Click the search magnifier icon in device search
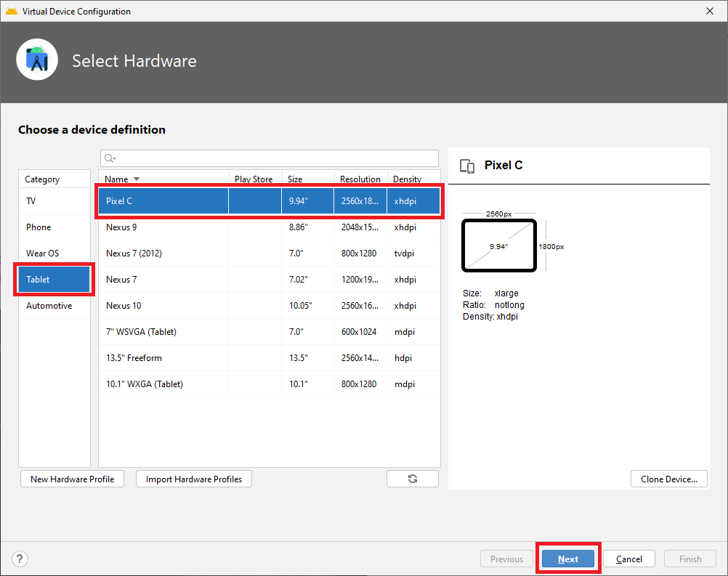This screenshot has height=576, width=728. pyautogui.click(x=110, y=158)
